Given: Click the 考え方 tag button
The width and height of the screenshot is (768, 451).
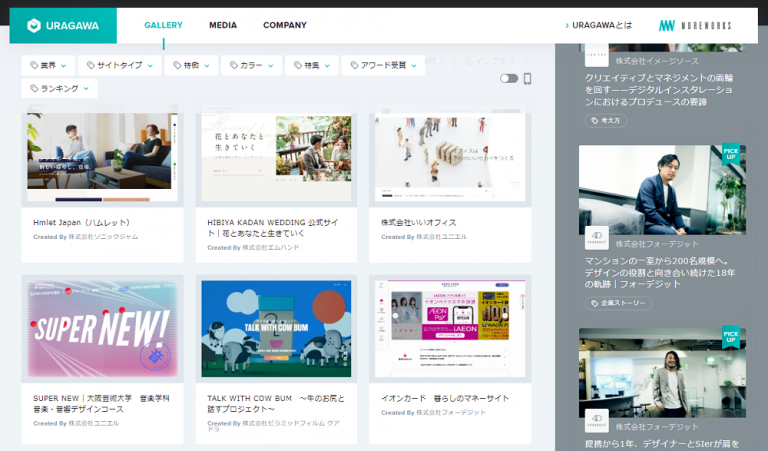Looking at the screenshot, I should coord(606,120).
